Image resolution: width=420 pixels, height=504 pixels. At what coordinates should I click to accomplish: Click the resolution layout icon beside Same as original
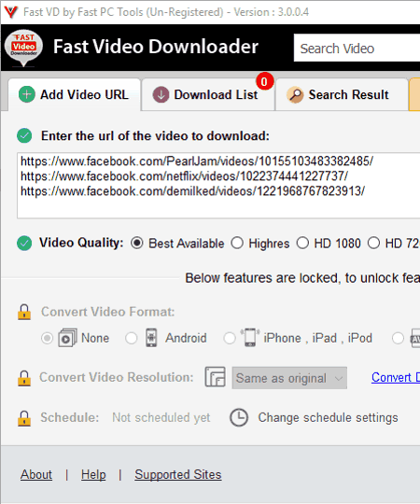click(x=215, y=377)
